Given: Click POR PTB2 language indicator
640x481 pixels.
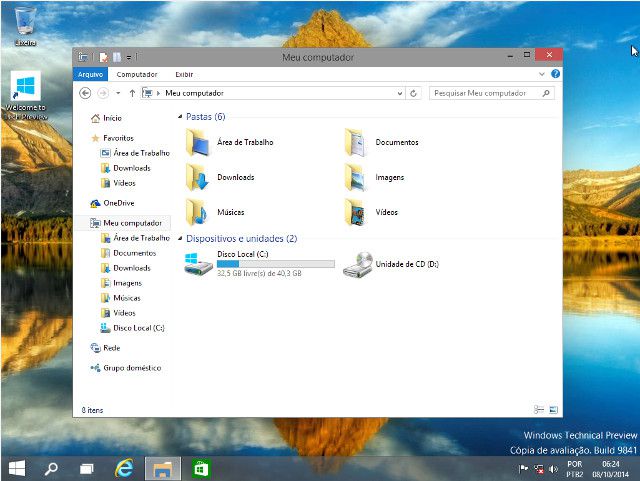Looking at the screenshot, I should click(575, 469).
